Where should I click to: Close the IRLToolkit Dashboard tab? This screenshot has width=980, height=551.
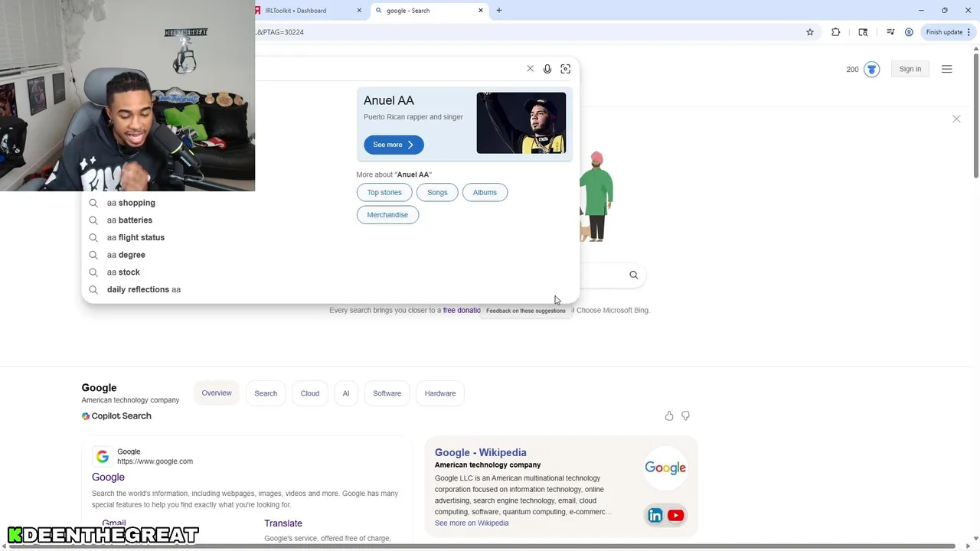359,11
